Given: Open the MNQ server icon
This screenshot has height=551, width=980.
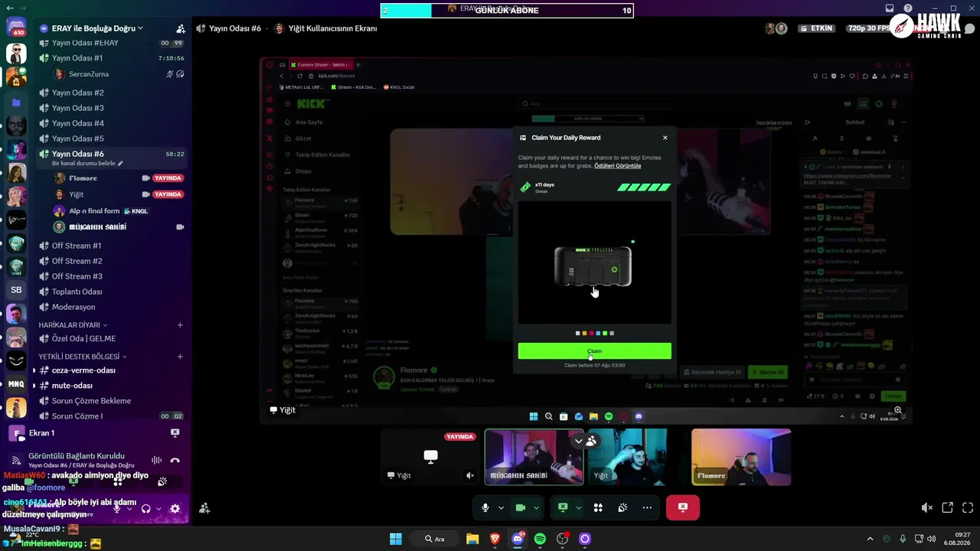Looking at the screenshot, I should (x=16, y=384).
